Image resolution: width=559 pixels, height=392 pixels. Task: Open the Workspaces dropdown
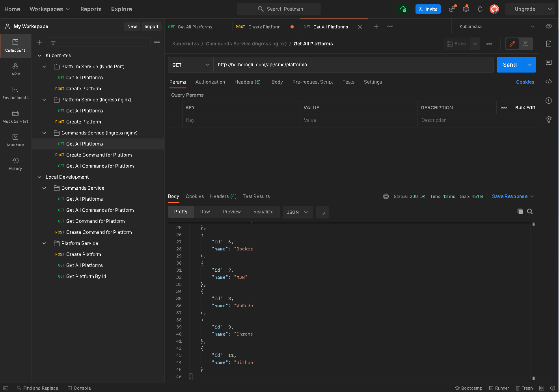click(50, 9)
